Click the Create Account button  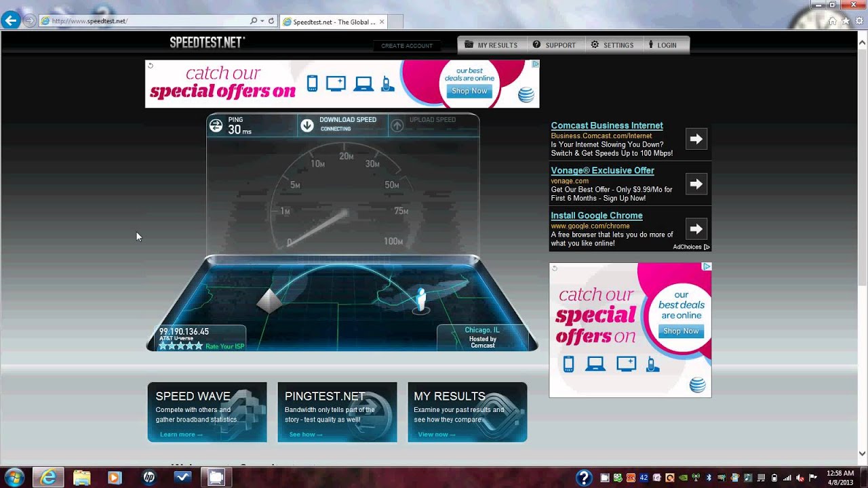[407, 45]
